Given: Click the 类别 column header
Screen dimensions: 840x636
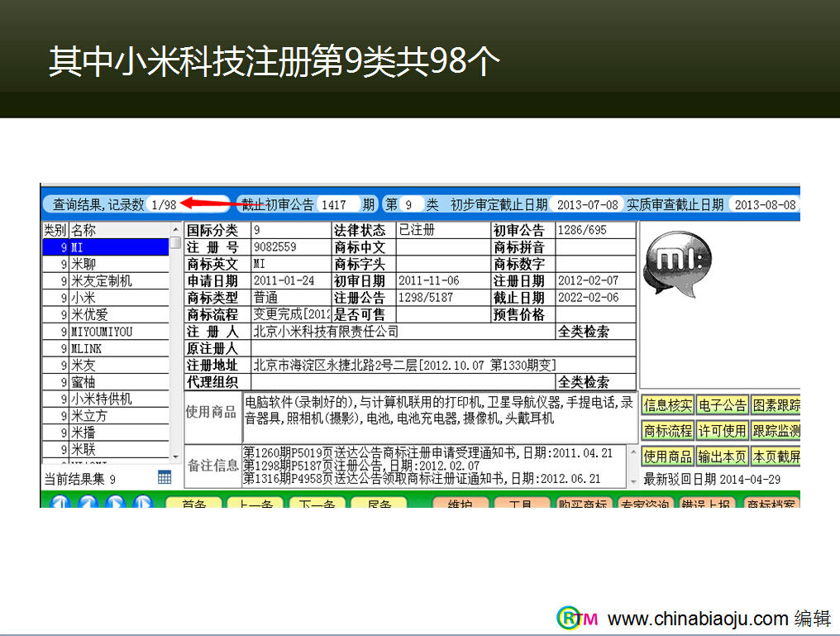Looking at the screenshot, I should point(55,231).
